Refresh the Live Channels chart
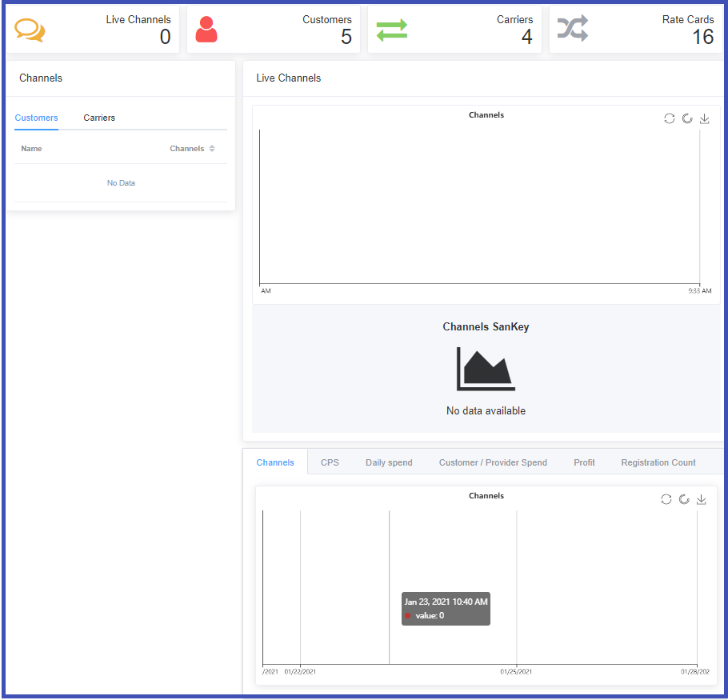Image resolution: width=728 pixels, height=700 pixels. point(669,119)
